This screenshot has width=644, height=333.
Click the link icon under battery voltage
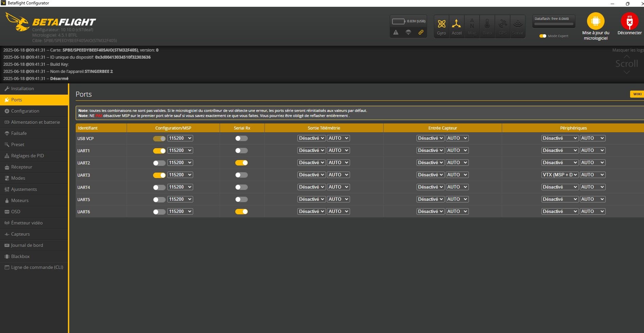click(x=421, y=32)
